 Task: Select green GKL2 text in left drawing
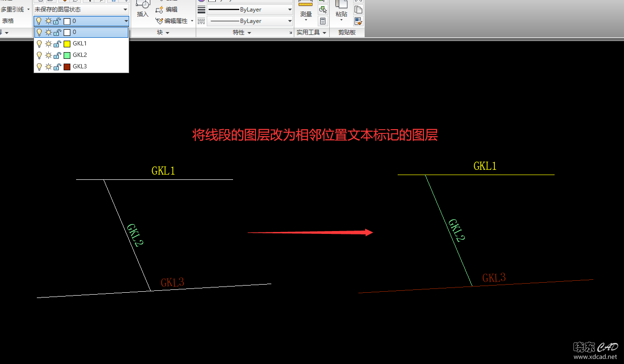point(135,235)
